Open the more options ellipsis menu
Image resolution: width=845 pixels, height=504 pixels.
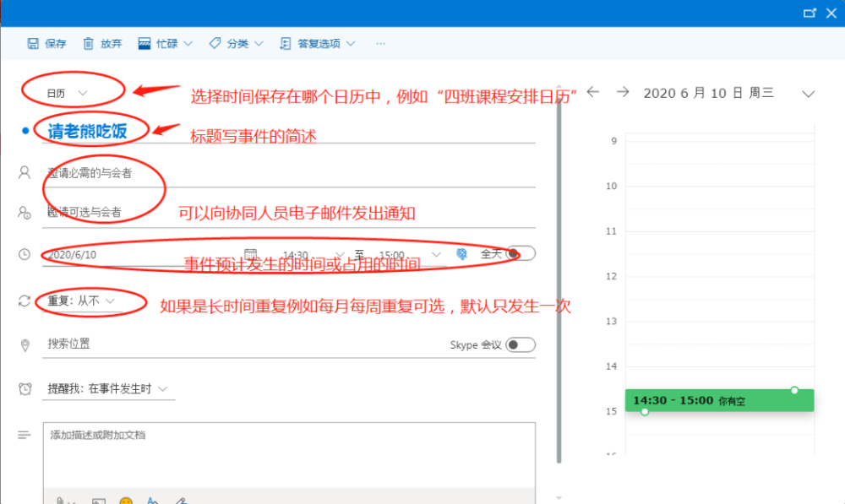380,44
